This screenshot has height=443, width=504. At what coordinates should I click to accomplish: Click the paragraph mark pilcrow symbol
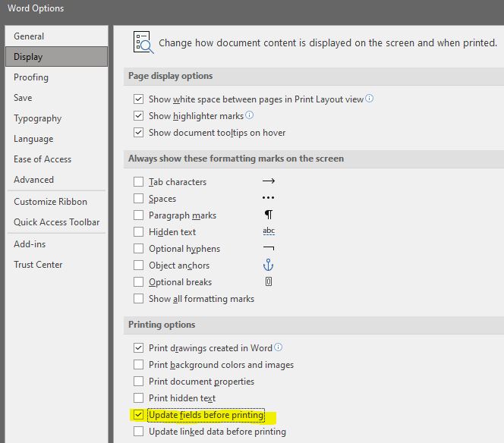[268, 215]
